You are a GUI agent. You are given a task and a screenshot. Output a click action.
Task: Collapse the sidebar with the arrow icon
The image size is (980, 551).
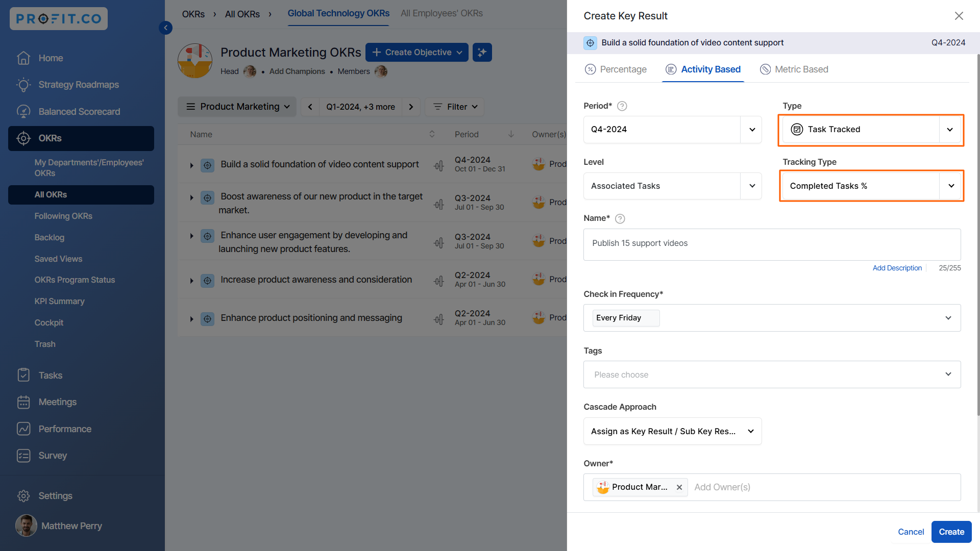point(165,28)
